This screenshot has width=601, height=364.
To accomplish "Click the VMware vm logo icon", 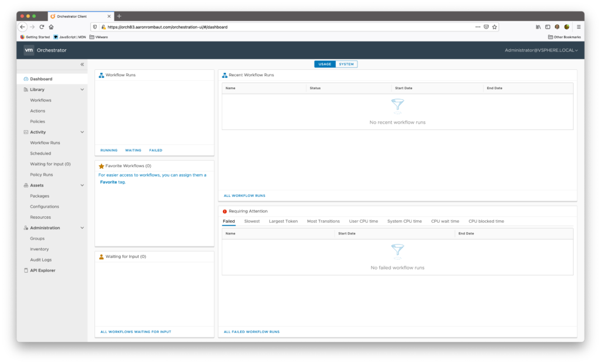I will (29, 50).
